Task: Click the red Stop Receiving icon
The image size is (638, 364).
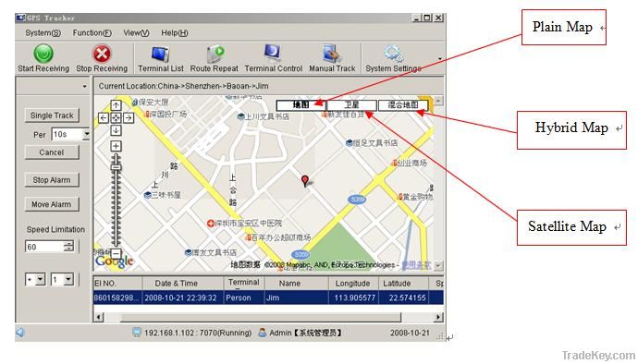Action: [102, 54]
